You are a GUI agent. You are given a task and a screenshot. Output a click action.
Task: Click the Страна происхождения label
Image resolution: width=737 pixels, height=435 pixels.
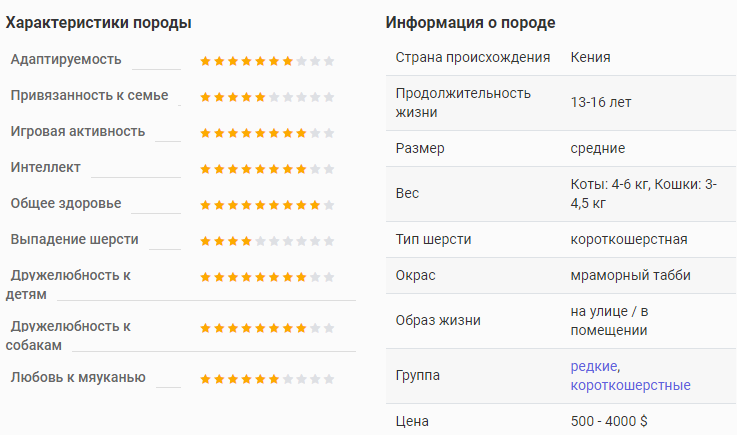(x=472, y=57)
